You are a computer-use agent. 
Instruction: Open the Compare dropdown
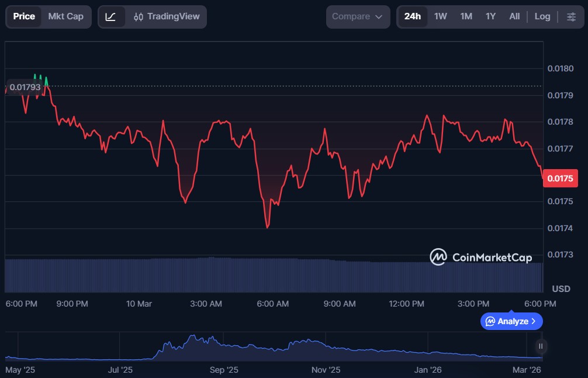click(x=357, y=16)
